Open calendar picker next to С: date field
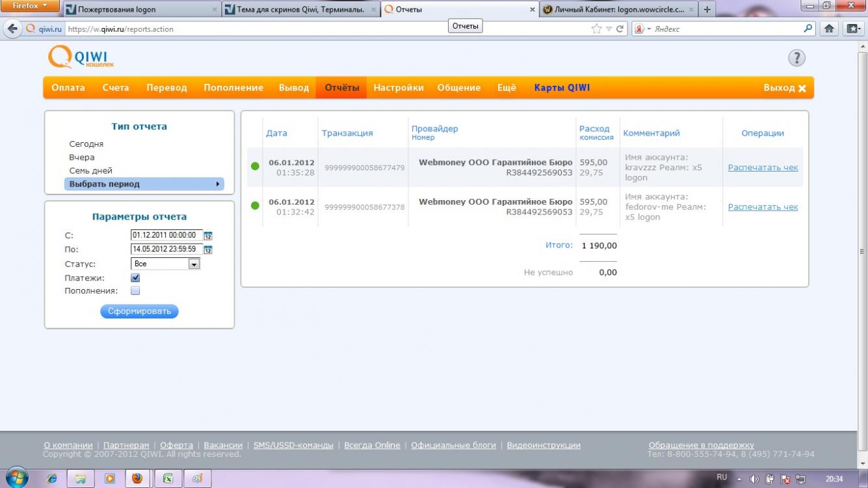The height and width of the screenshot is (488, 868). 208,236
